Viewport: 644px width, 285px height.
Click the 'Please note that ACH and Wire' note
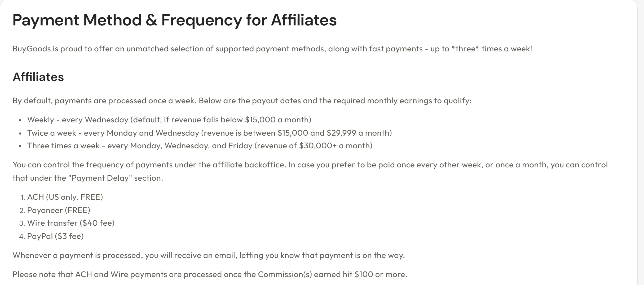click(210, 274)
